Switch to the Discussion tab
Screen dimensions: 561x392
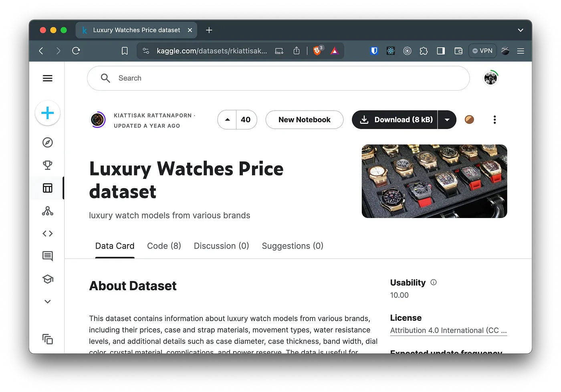(x=221, y=246)
